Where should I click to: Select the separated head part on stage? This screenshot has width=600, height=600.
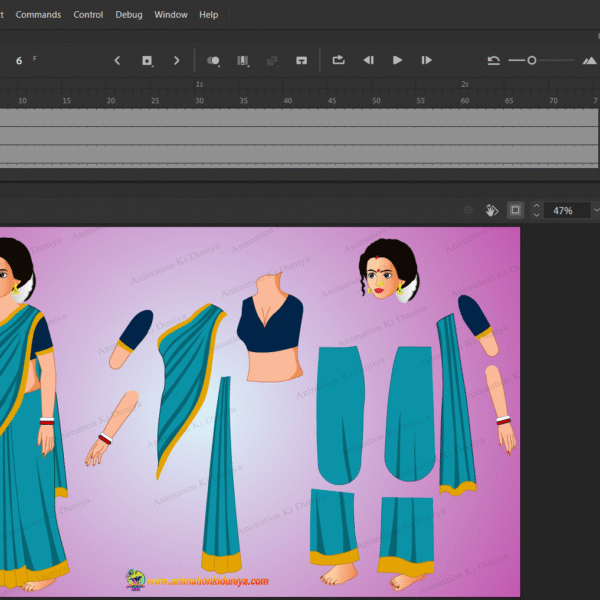pos(389,270)
